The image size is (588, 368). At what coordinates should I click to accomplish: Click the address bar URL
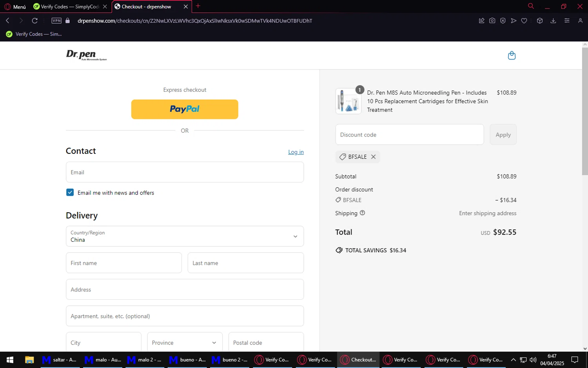pos(195,21)
